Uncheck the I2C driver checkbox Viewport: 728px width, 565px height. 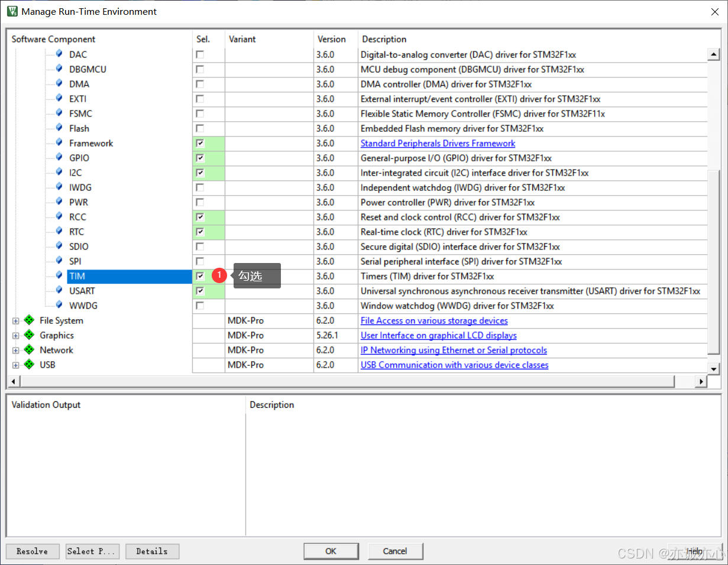pyautogui.click(x=200, y=173)
